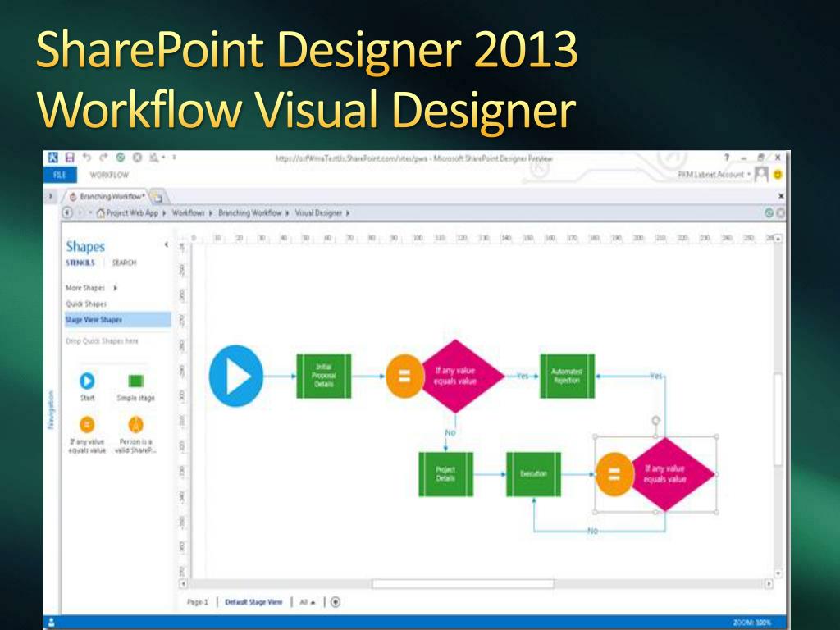Select the orange equals icon in the selected condition
This screenshot has height=630, width=840.
tap(614, 474)
